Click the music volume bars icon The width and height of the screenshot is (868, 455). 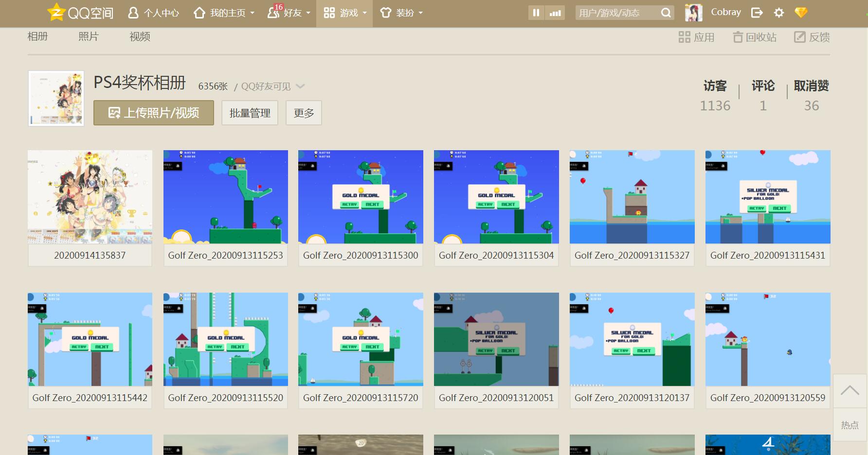555,13
